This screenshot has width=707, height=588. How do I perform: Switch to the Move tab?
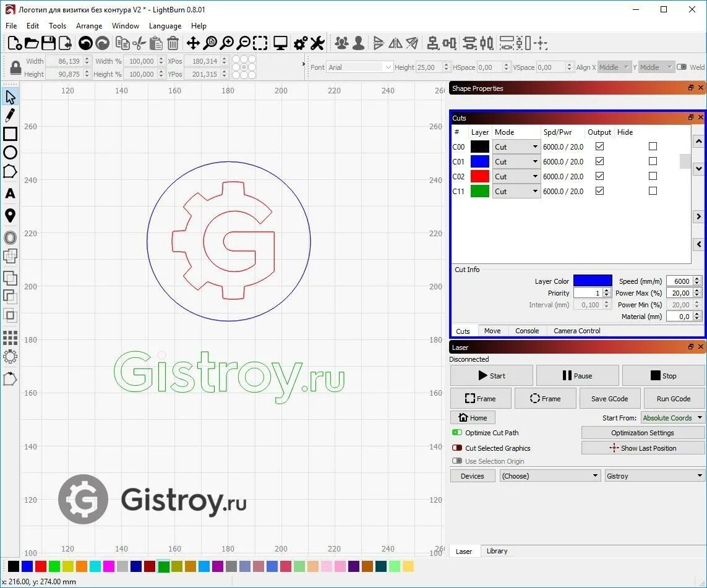(x=492, y=331)
